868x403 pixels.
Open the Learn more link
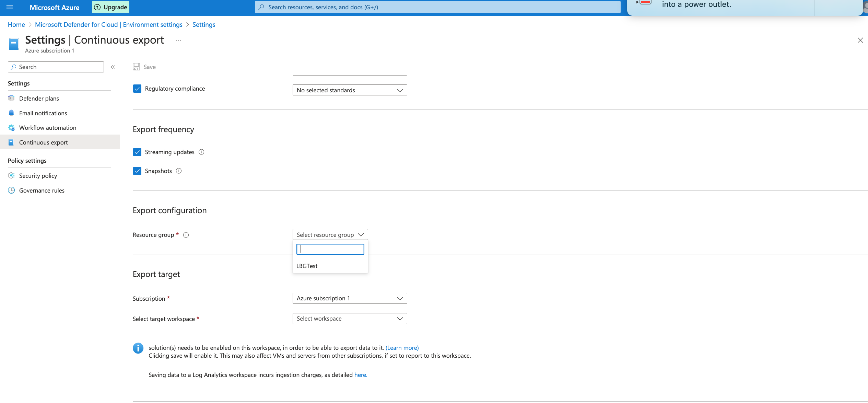(x=402, y=348)
